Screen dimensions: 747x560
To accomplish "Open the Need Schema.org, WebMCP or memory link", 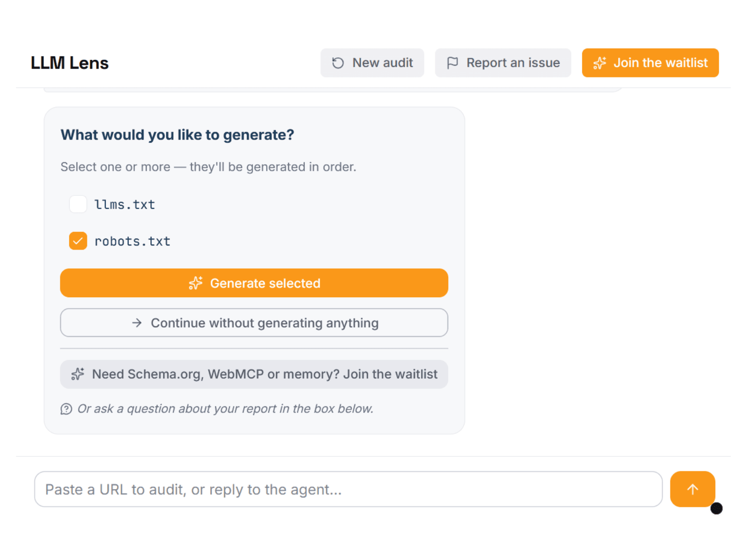I will [254, 374].
